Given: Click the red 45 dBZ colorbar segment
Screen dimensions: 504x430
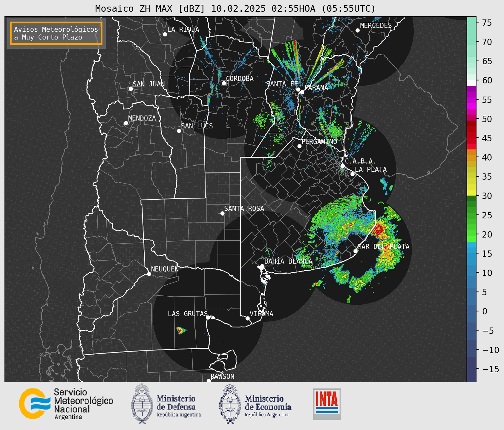Looking at the screenshot, I should pyautogui.click(x=471, y=138).
